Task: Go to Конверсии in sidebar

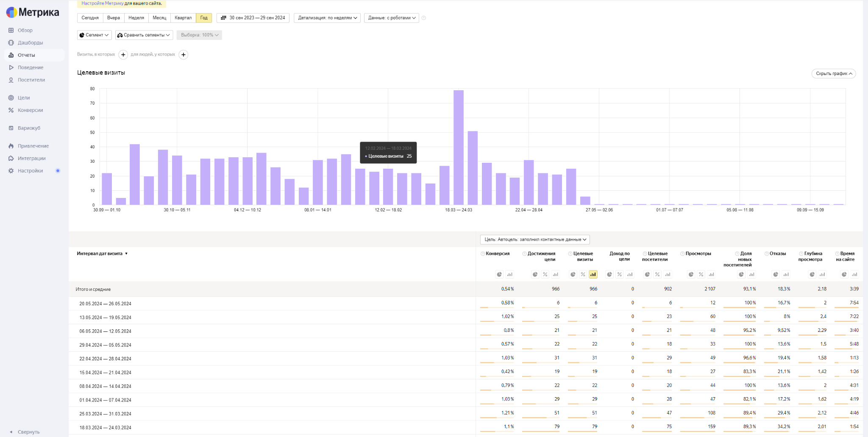Action: pos(30,110)
